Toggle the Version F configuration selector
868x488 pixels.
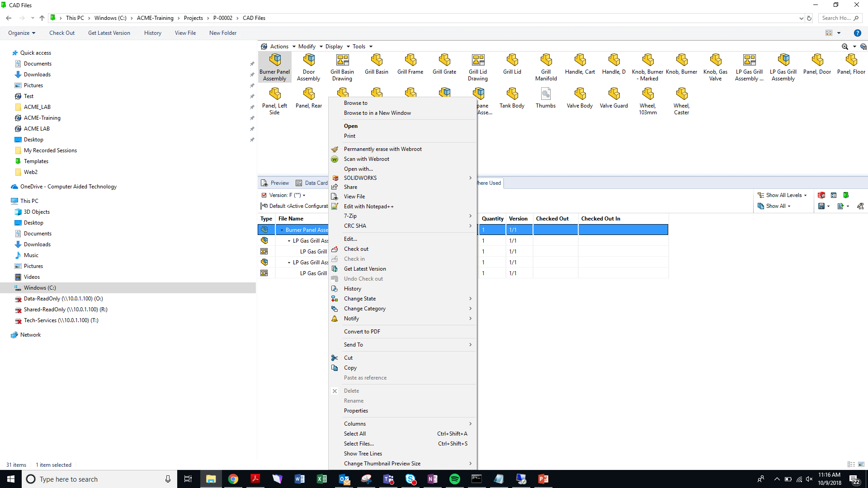[x=264, y=195]
